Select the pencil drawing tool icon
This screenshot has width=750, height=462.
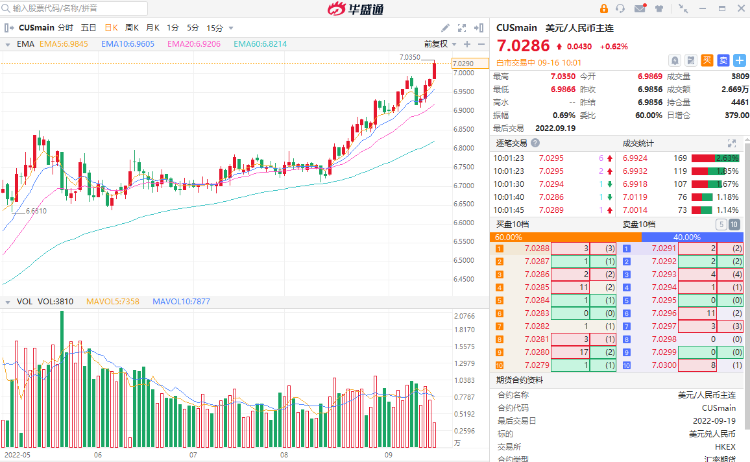(x=445, y=28)
